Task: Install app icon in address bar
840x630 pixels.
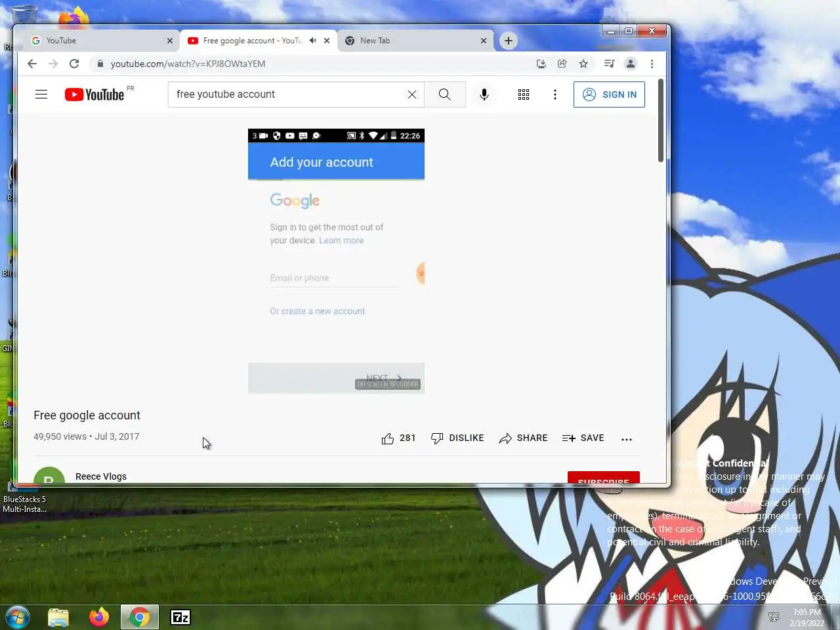Action: (x=541, y=64)
